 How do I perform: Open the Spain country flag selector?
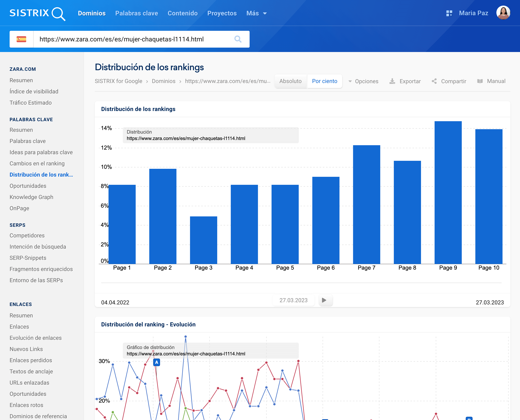(x=21, y=39)
